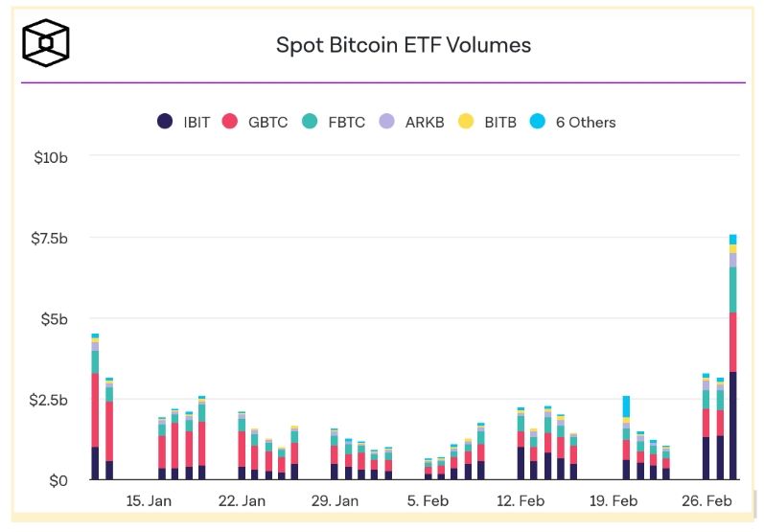Click the large cyan segment near 19. Feb
The height and width of the screenshot is (532, 764).
[x=626, y=406]
